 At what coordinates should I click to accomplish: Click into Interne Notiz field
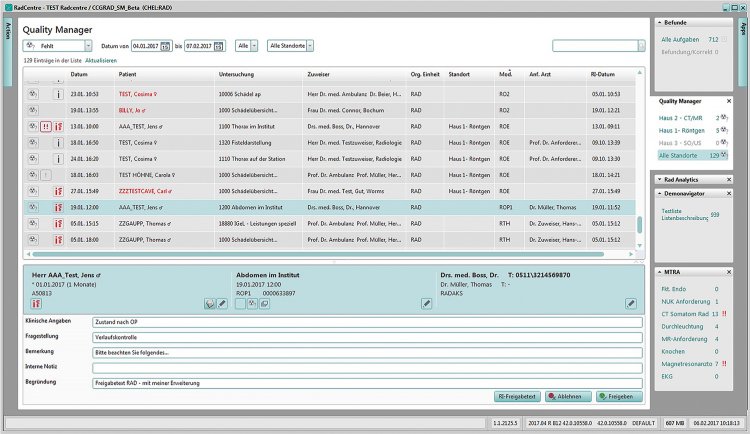pos(367,368)
